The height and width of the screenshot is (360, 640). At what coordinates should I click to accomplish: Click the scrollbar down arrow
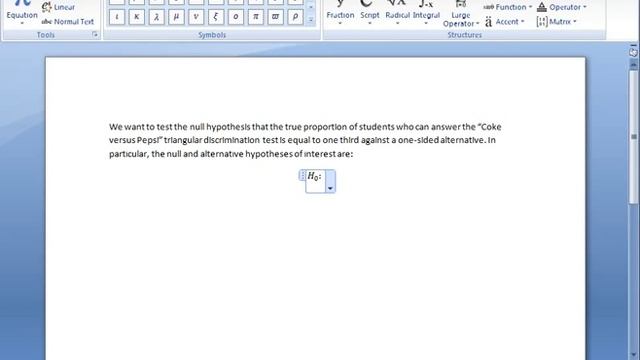tap(633, 354)
